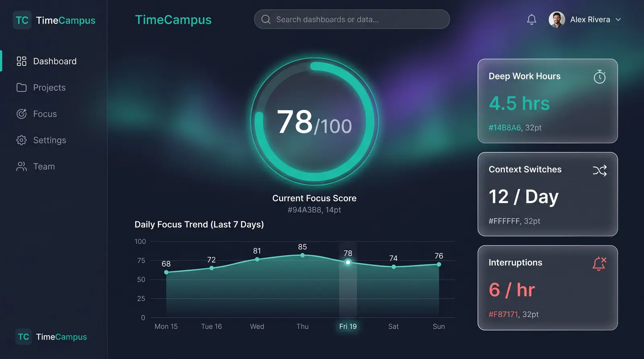The width and height of the screenshot is (644, 359).
Task: Click the TC logo badge at sidebar bottom
Action: pos(23,337)
